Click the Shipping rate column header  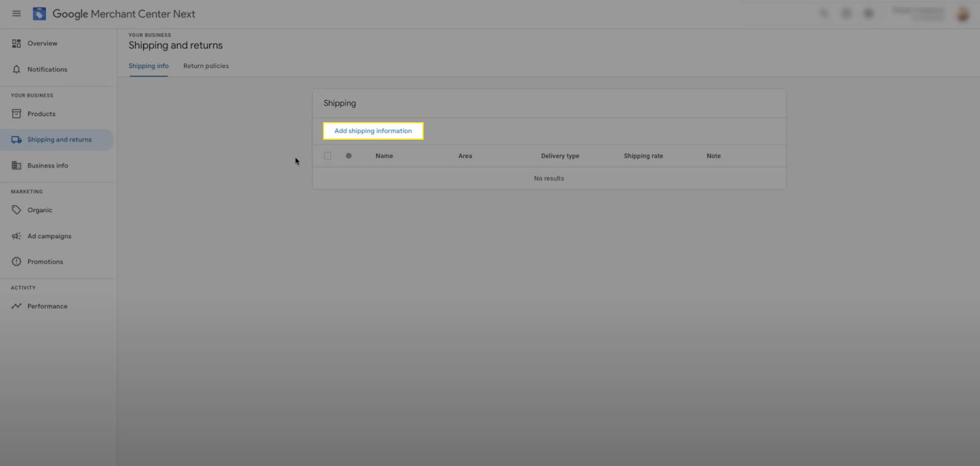point(643,156)
